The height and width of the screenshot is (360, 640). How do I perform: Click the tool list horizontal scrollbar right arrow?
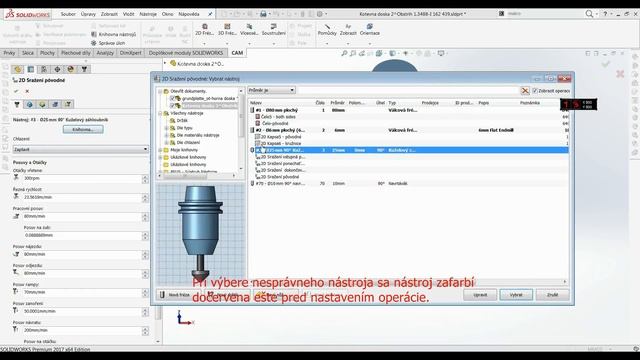coord(565,282)
